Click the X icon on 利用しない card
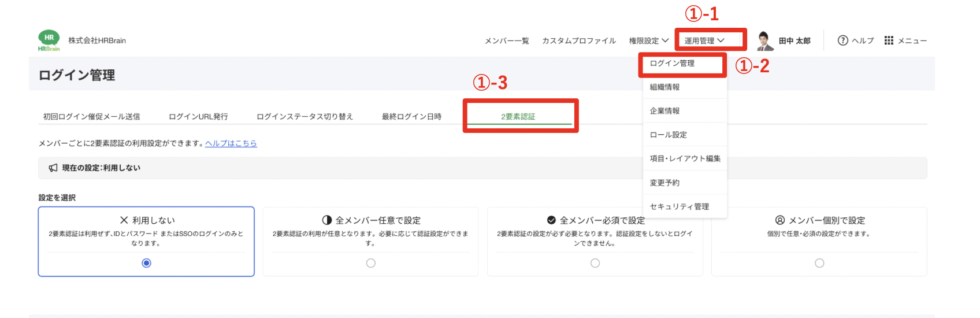 (x=124, y=220)
